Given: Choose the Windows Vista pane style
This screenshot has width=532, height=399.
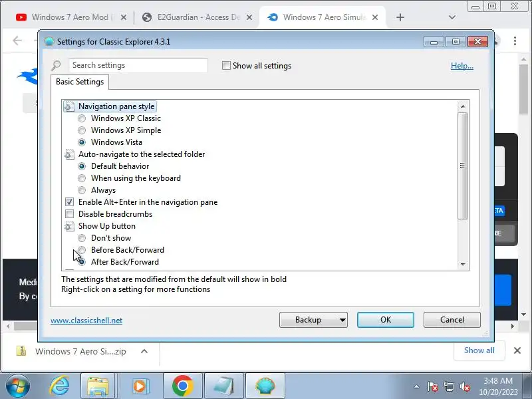Looking at the screenshot, I should (x=82, y=142).
